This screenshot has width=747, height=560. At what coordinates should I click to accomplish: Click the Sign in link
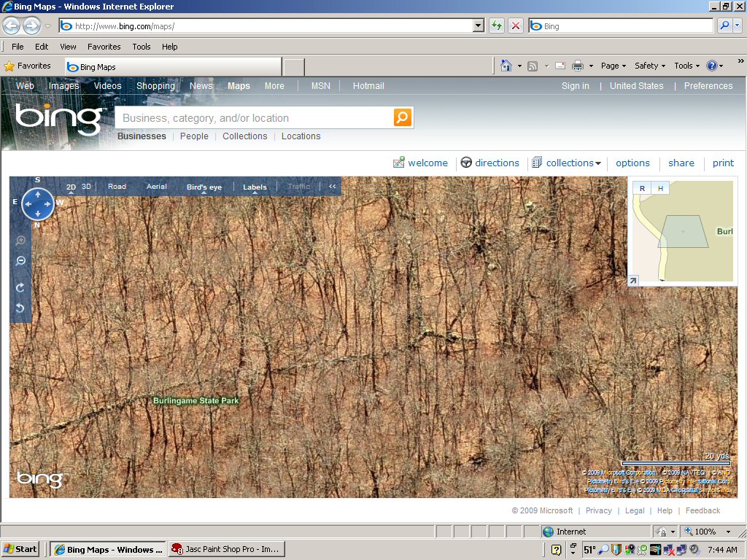tap(575, 86)
